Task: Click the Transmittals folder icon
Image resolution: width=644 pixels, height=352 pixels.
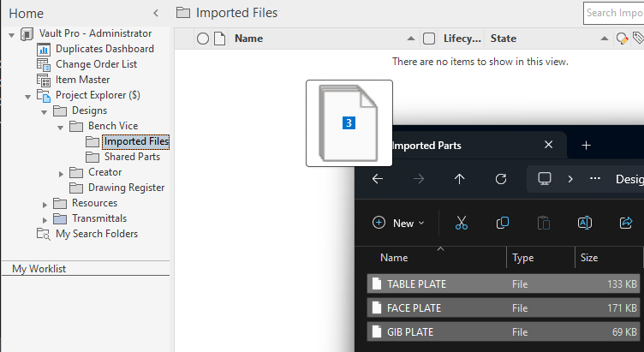Action: [x=60, y=218]
